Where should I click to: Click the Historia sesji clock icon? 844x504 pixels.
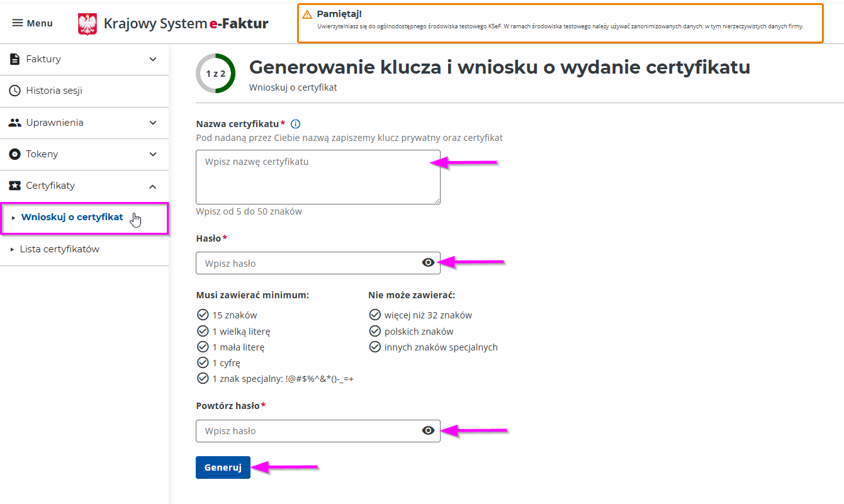pyautogui.click(x=14, y=91)
